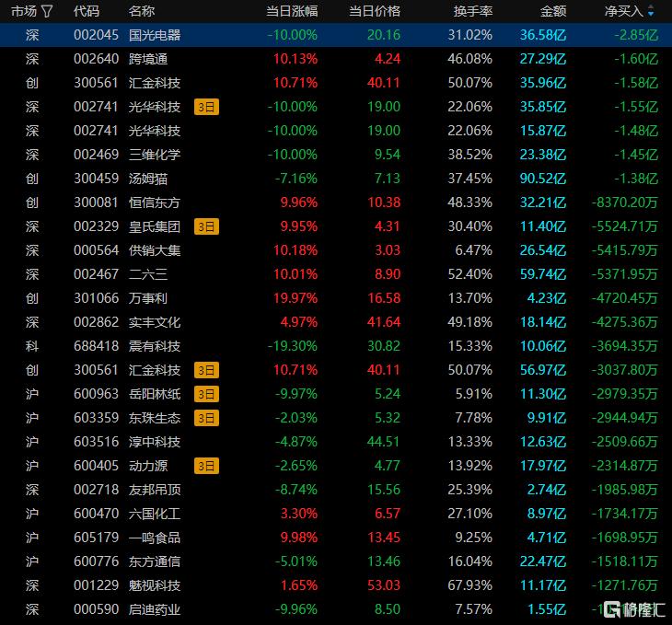Click the 3日 badge beside 光华科技 35.85亿 row
This screenshot has height=625, width=672.
206,107
